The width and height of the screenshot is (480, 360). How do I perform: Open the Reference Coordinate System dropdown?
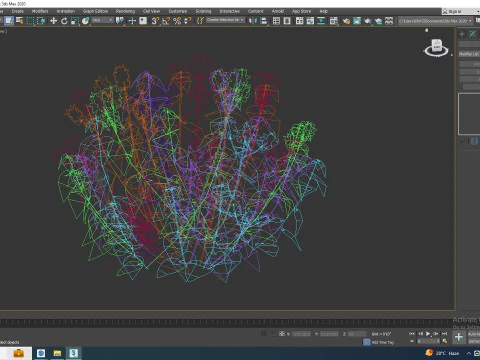tap(103, 20)
